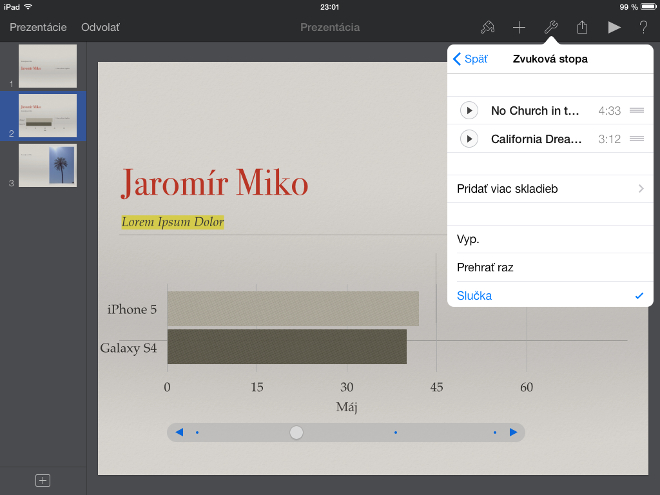The height and width of the screenshot is (495, 660).
Task: Tap Odvolať to undo
Action: [100, 27]
